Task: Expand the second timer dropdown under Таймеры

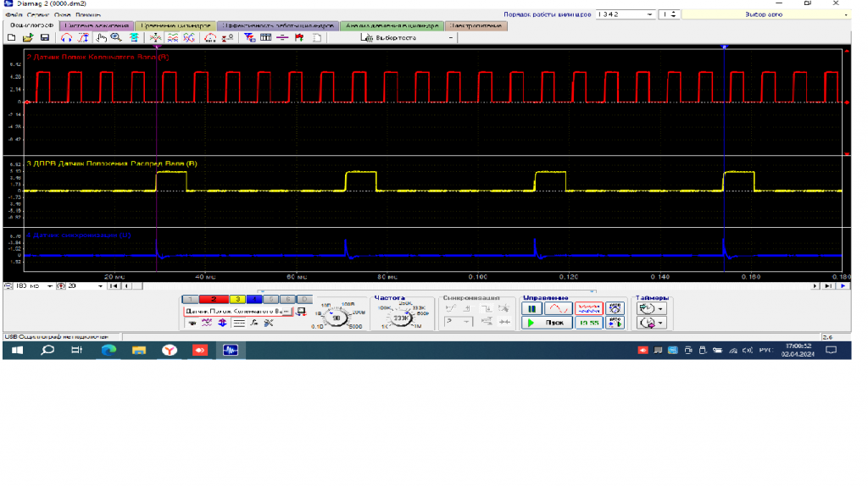Action: pyautogui.click(x=660, y=323)
